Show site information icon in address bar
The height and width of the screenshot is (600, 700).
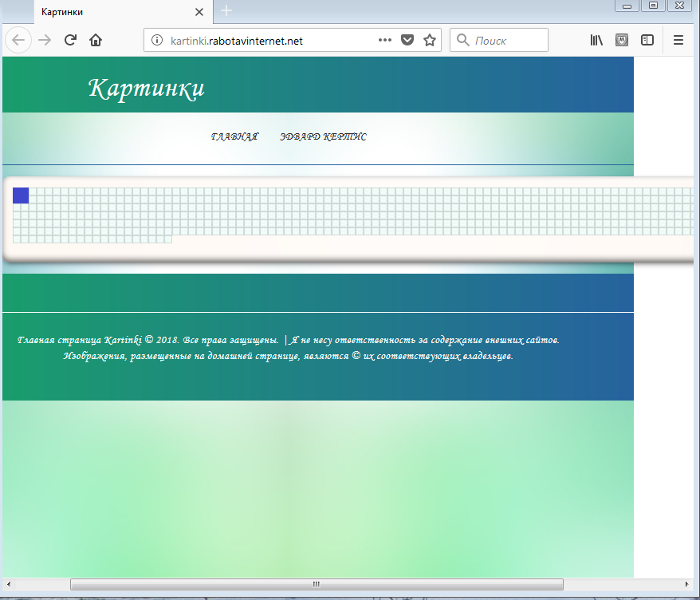point(157,40)
